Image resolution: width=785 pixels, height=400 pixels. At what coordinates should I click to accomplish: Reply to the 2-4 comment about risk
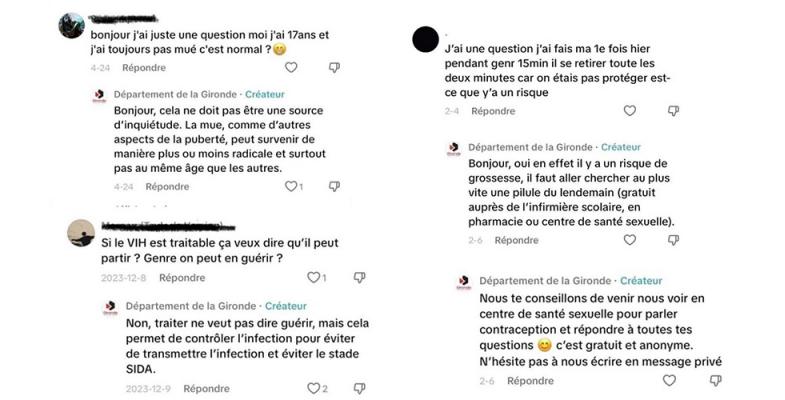(493, 112)
